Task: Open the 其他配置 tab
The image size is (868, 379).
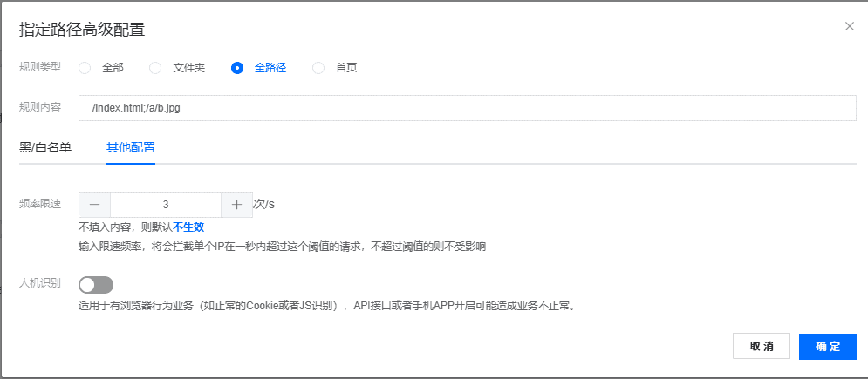Action: (131, 147)
